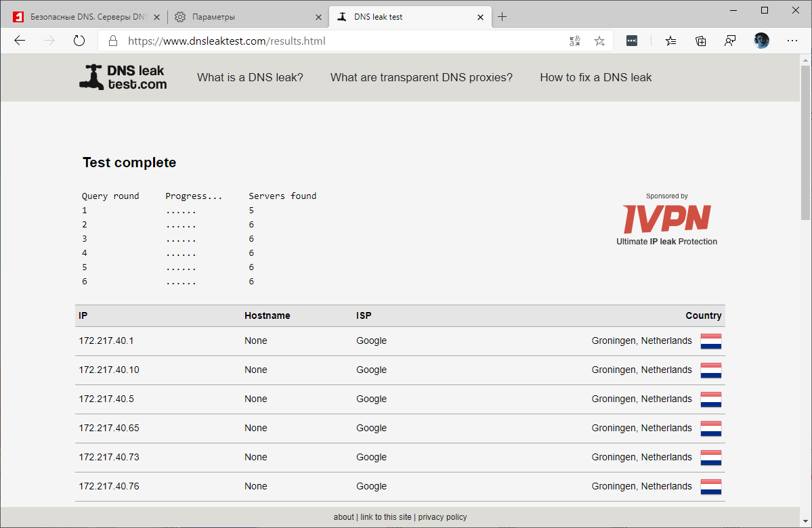812x528 pixels.
Task: Click the about footer link
Action: click(343, 517)
